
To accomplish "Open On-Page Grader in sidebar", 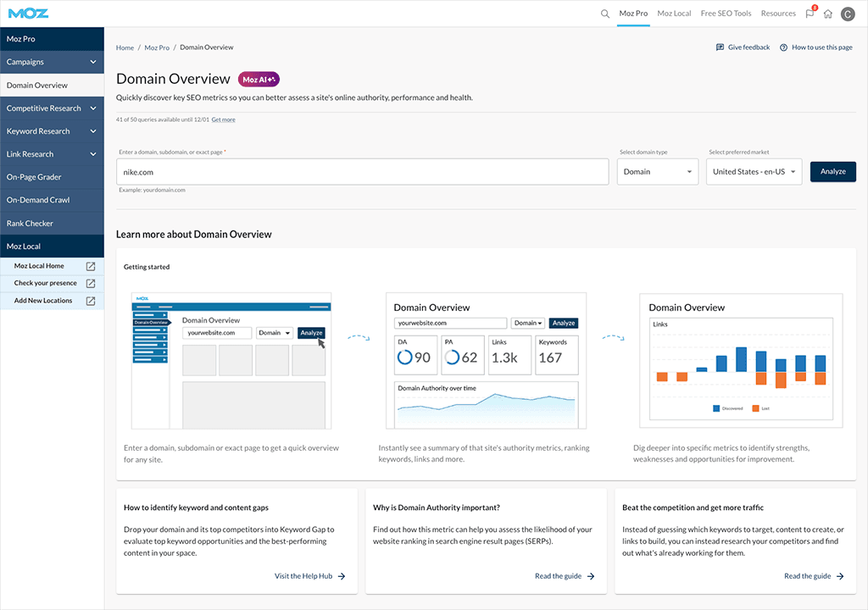I will (52, 177).
